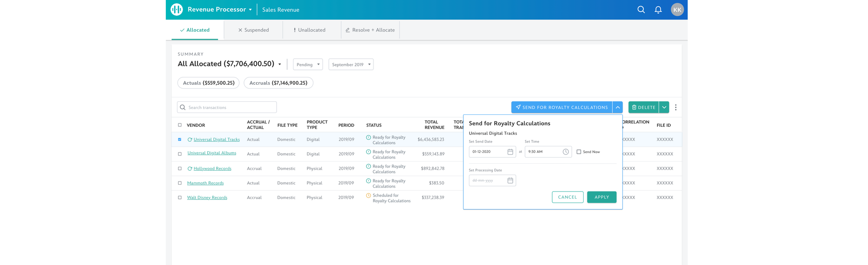Open notifications bell
This screenshot has height=265, width=868.
click(x=658, y=10)
